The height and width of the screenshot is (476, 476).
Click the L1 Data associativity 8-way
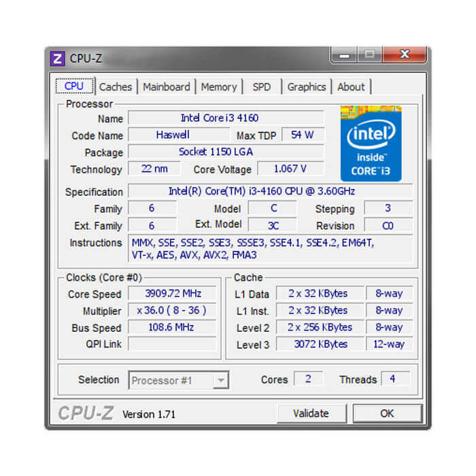pos(389,294)
